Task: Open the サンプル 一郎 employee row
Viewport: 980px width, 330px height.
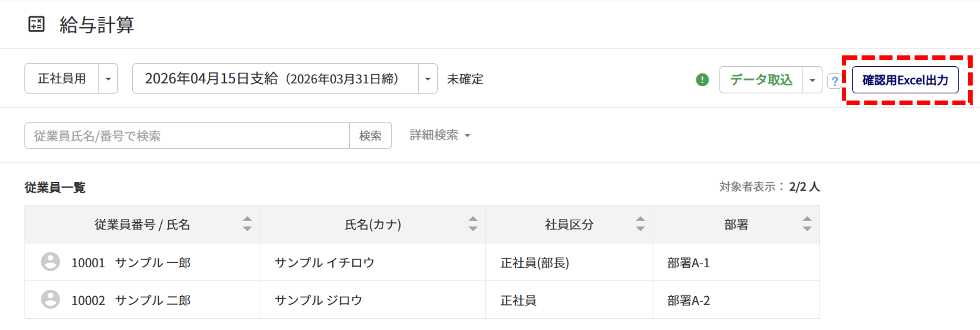Action: point(152,263)
